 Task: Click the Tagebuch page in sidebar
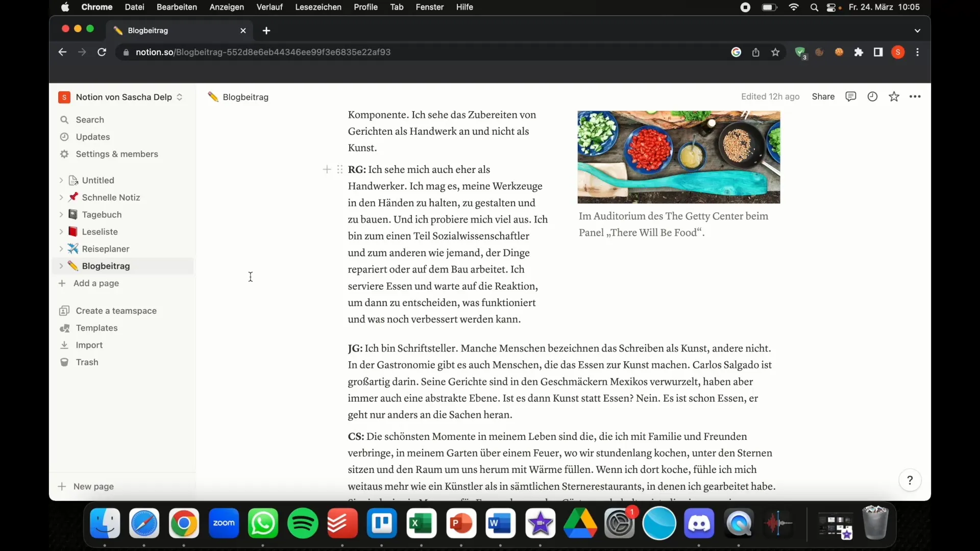tap(102, 214)
